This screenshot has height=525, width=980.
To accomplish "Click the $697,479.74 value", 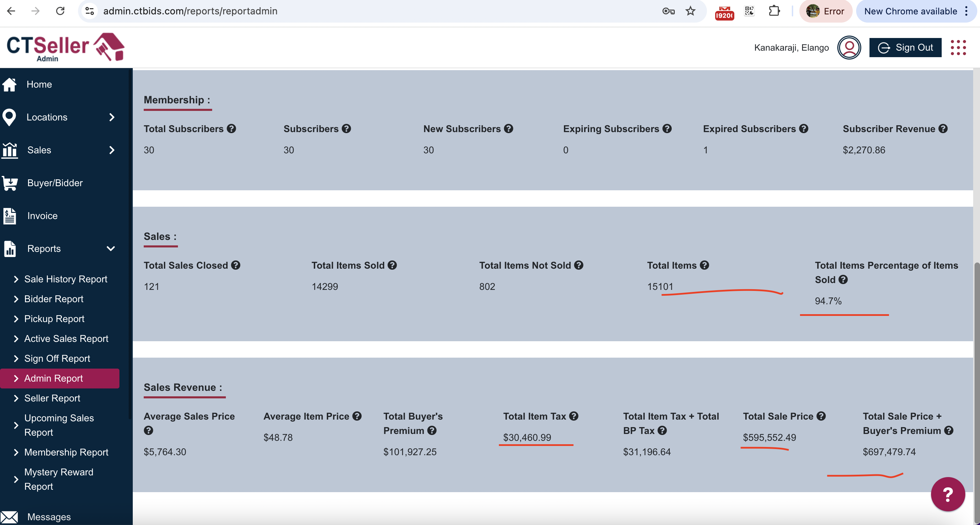I will pos(889,451).
